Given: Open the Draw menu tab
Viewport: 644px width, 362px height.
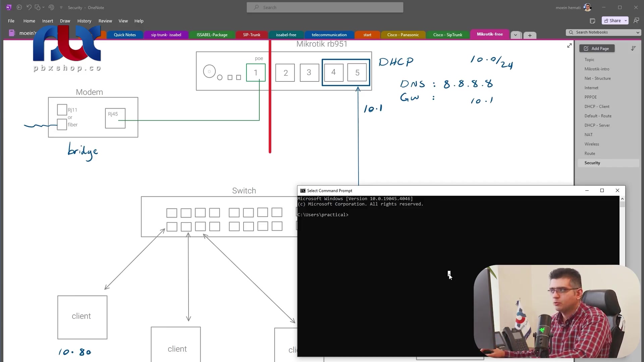Looking at the screenshot, I should 65,21.
